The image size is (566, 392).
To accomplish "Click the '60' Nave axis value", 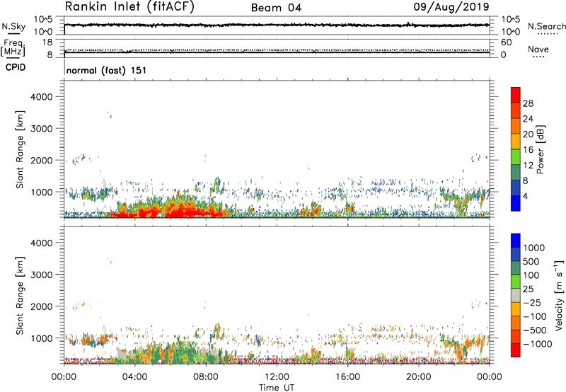I will [506, 42].
